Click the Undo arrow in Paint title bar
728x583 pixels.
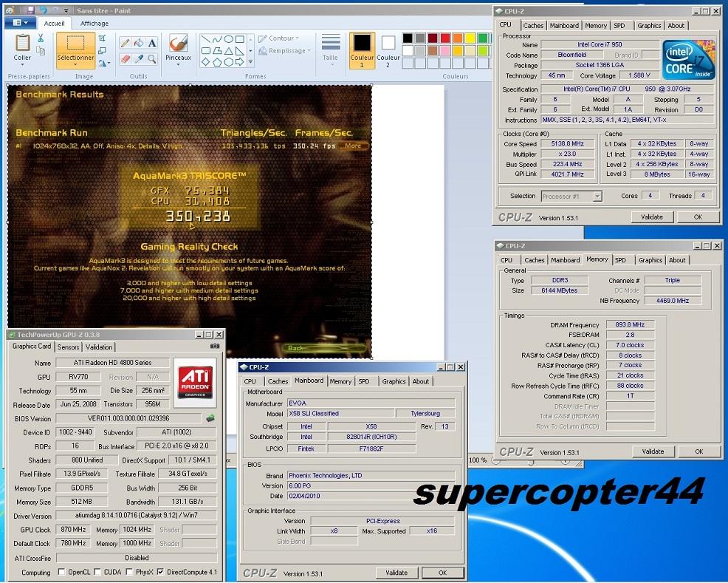tap(43, 10)
